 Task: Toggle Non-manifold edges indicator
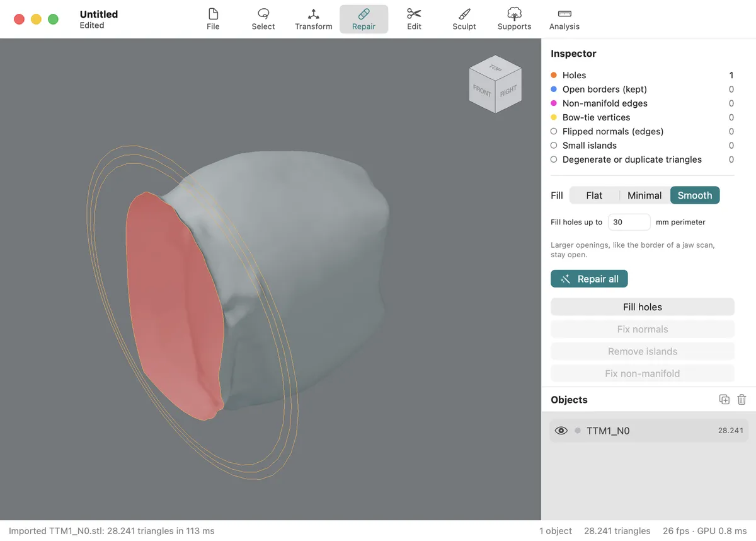642,103
